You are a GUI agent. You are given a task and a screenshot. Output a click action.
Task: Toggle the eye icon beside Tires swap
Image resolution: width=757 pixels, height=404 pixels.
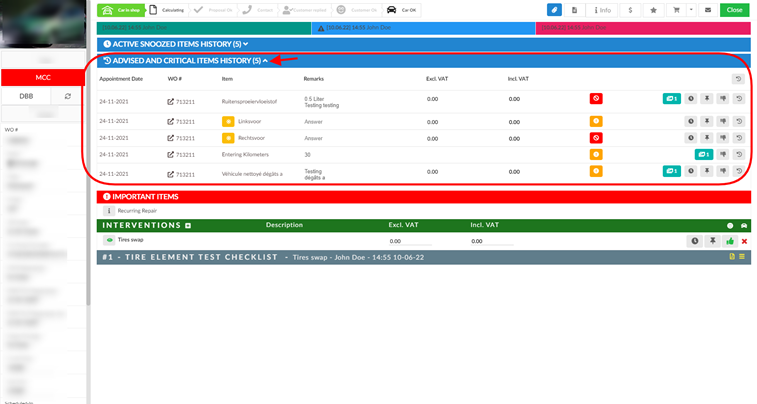coord(109,240)
